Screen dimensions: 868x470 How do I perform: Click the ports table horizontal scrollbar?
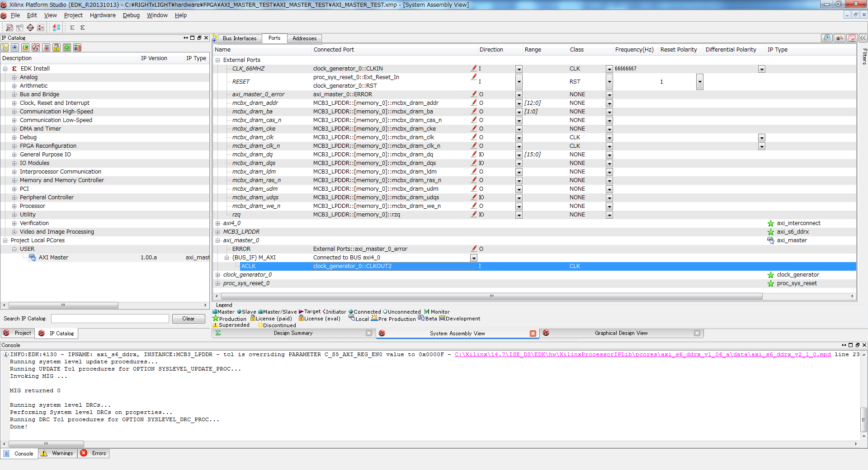coord(491,296)
